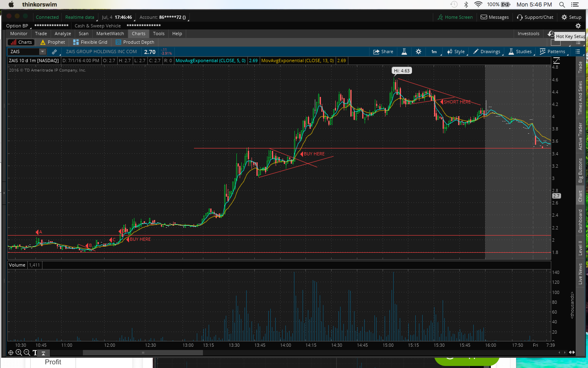Click the Volume study label
This screenshot has width=588, height=368.
coord(17,265)
